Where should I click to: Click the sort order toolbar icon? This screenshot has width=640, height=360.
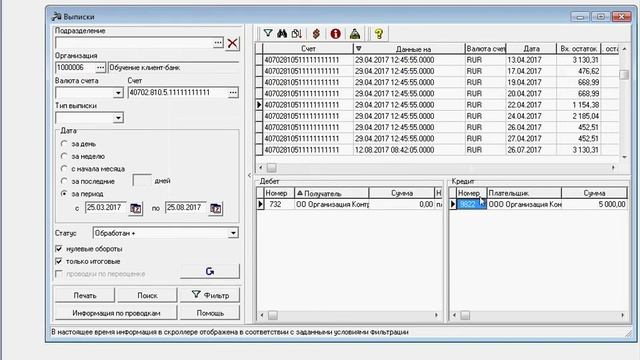click(297, 33)
